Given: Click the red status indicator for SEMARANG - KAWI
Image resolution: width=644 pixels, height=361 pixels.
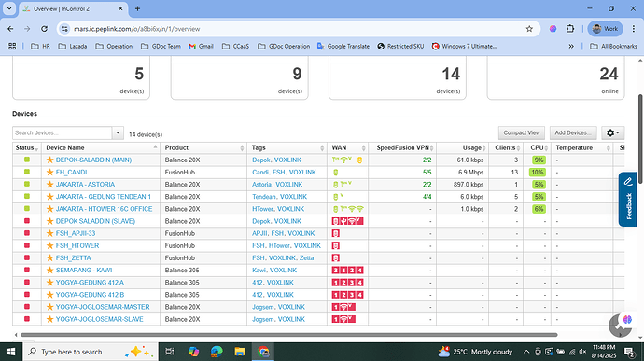Looking at the screenshot, I should tap(27, 270).
